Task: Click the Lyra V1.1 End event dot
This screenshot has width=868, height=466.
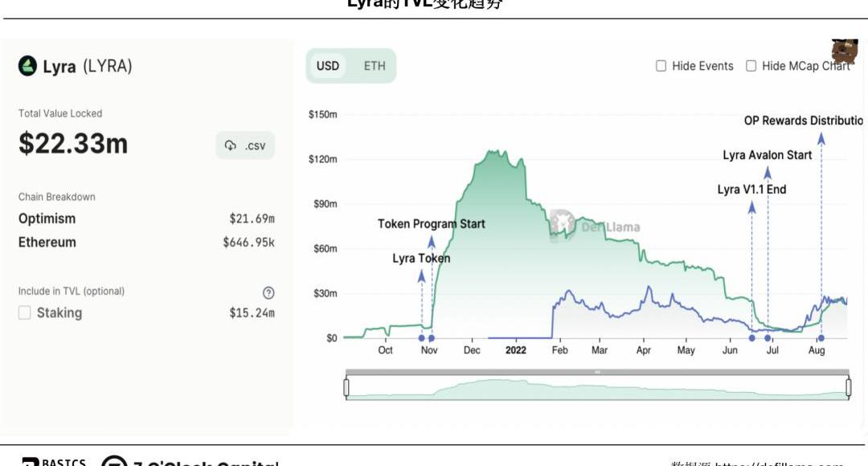Action: (x=751, y=338)
